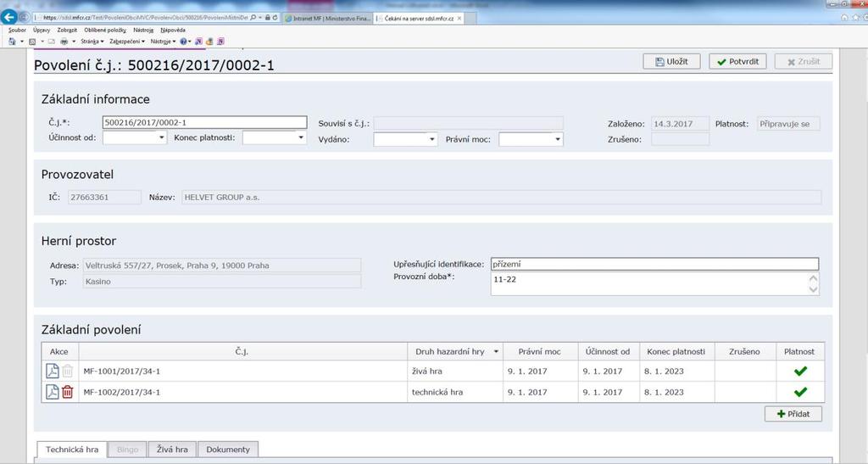Click the security lock icon in address bar

(x=268, y=18)
